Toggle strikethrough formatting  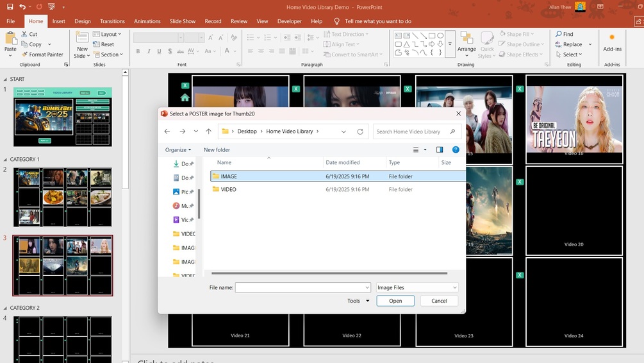180,51
